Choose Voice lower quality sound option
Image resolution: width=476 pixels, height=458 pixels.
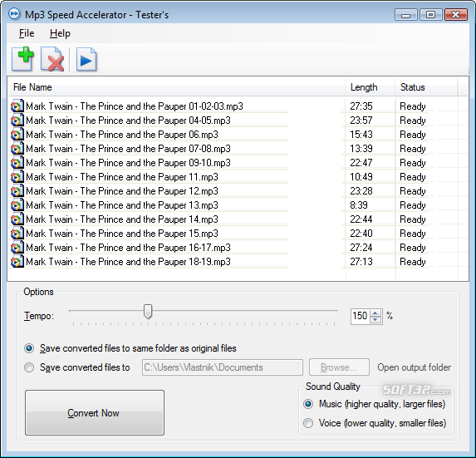pyautogui.click(x=308, y=423)
